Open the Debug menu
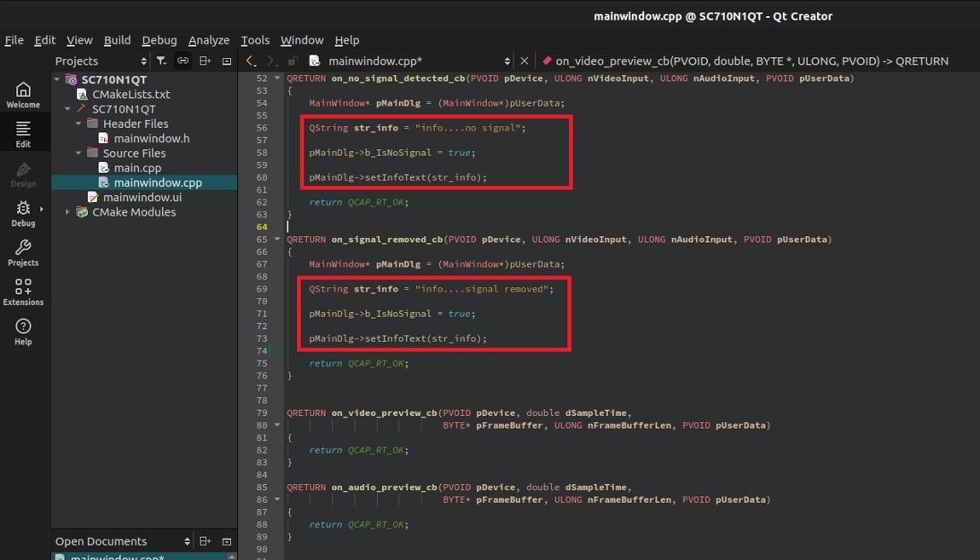The width and height of the screenshot is (980, 560). click(x=159, y=40)
